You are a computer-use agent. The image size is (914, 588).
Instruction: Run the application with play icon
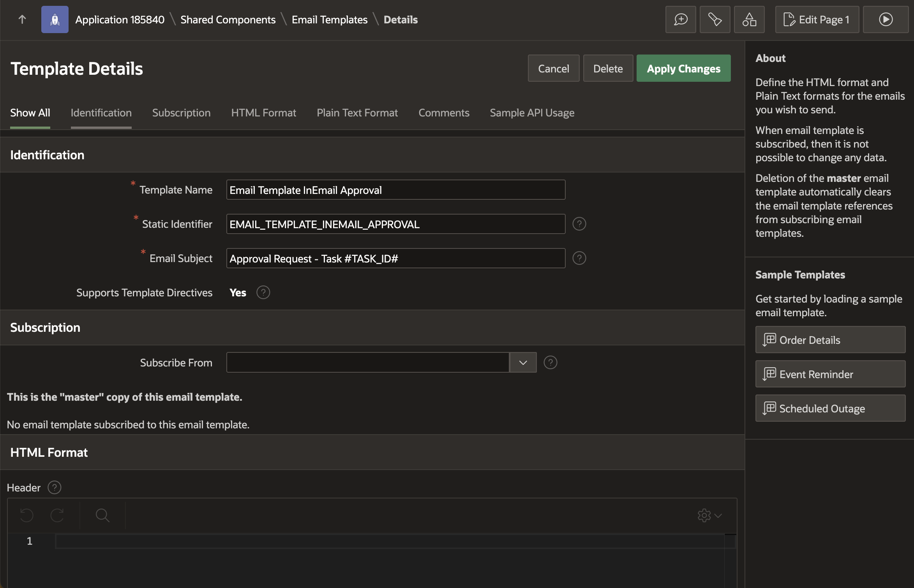[885, 19]
